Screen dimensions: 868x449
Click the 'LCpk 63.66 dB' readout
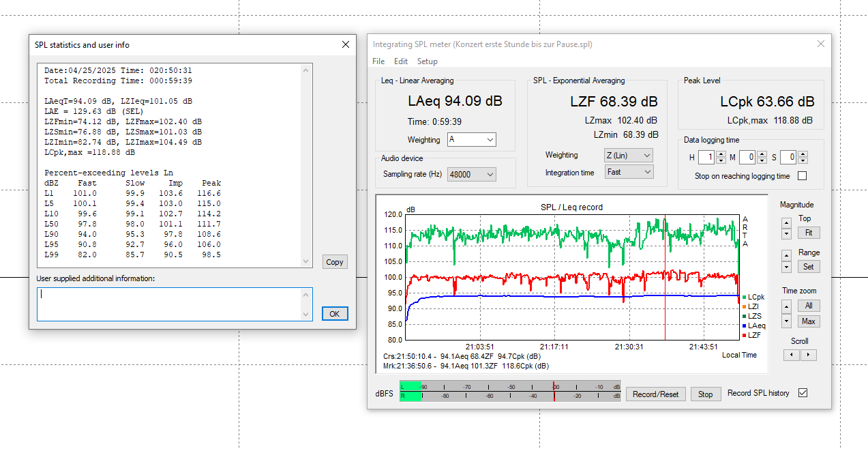[767, 102]
